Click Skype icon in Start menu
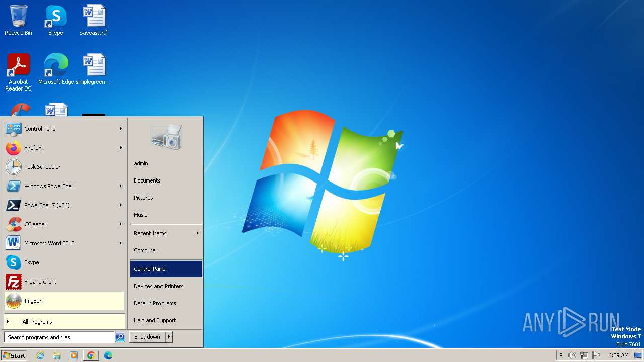644x362 pixels. tap(14, 262)
